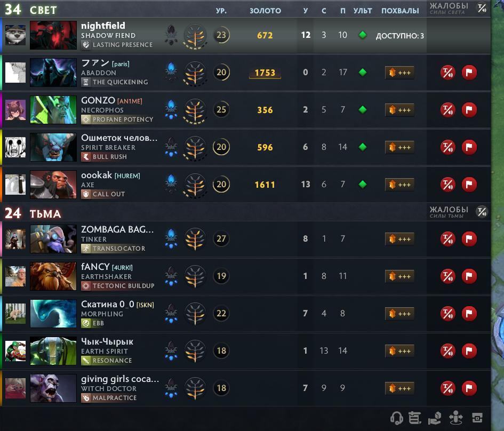The height and width of the screenshot is (431, 504).
Task: Open the headset coaching icon
Action: pos(396,418)
